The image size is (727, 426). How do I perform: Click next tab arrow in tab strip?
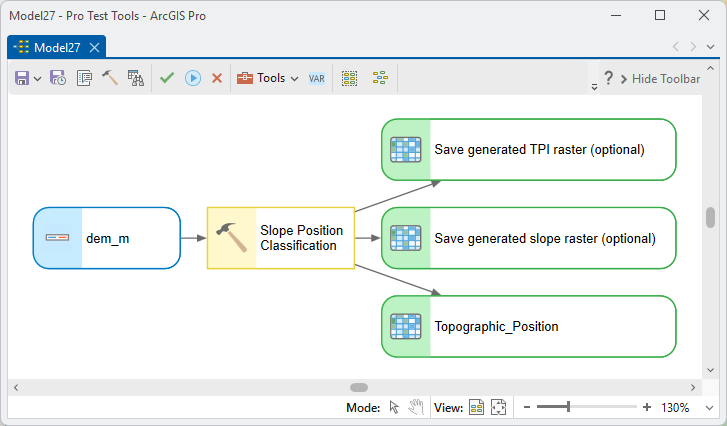pos(693,47)
